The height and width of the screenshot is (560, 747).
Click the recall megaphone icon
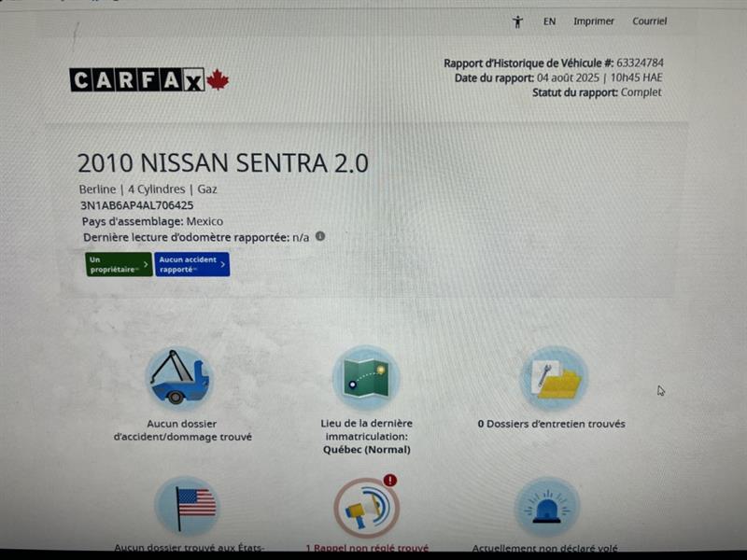(366, 509)
